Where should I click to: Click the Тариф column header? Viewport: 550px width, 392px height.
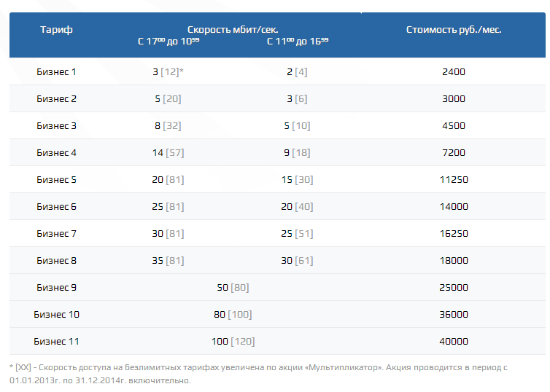56,30
